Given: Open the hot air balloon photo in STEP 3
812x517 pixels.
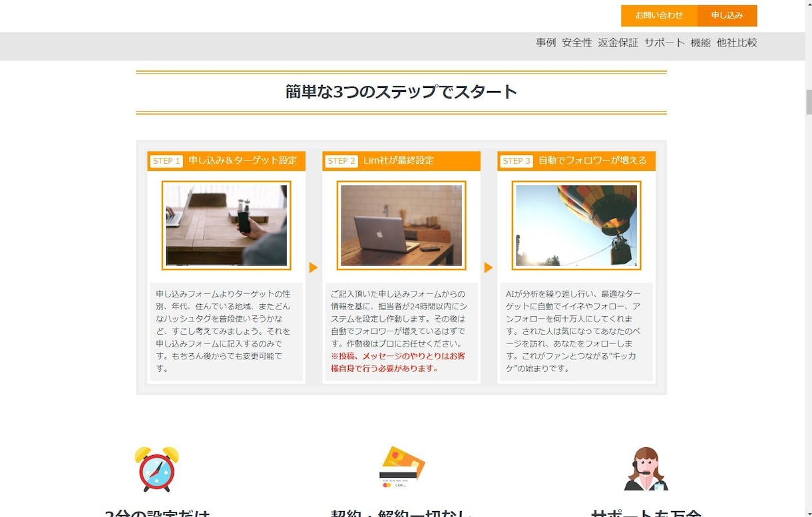Looking at the screenshot, I should 576,226.
